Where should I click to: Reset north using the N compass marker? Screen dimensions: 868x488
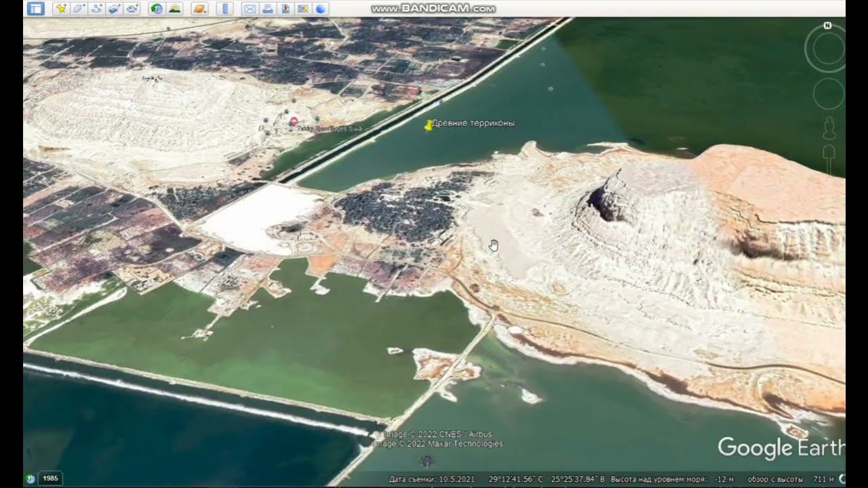pyautogui.click(x=827, y=26)
